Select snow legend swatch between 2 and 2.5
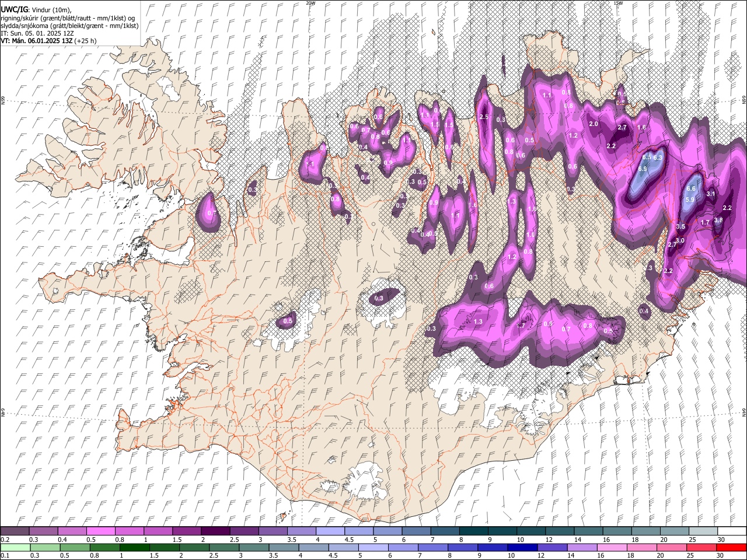The image size is (747, 560). point(215,531)
